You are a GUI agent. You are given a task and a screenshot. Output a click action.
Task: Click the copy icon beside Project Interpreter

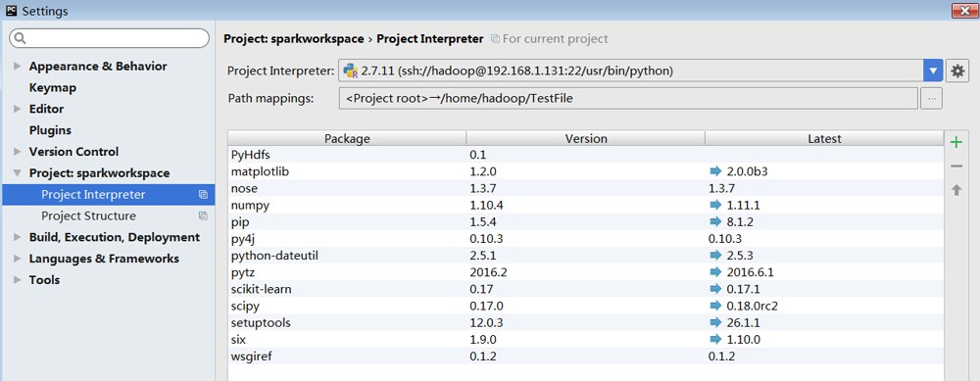click(203, 195)
